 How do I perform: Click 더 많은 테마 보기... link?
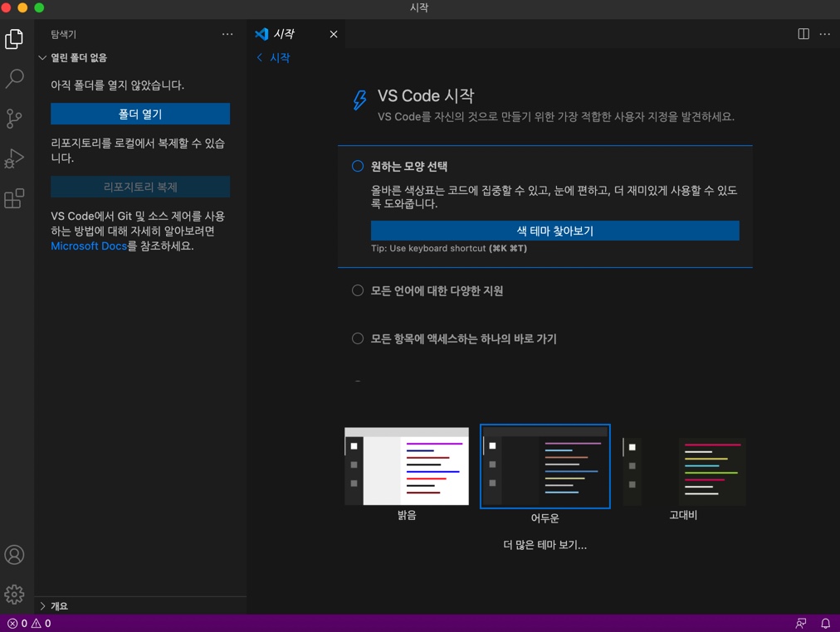(545, 545)
